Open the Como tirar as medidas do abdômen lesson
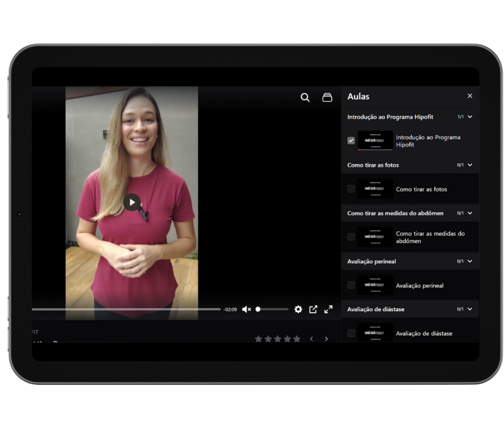The width and height of the screenshot is (504, 423). click(x=430, y=237)
